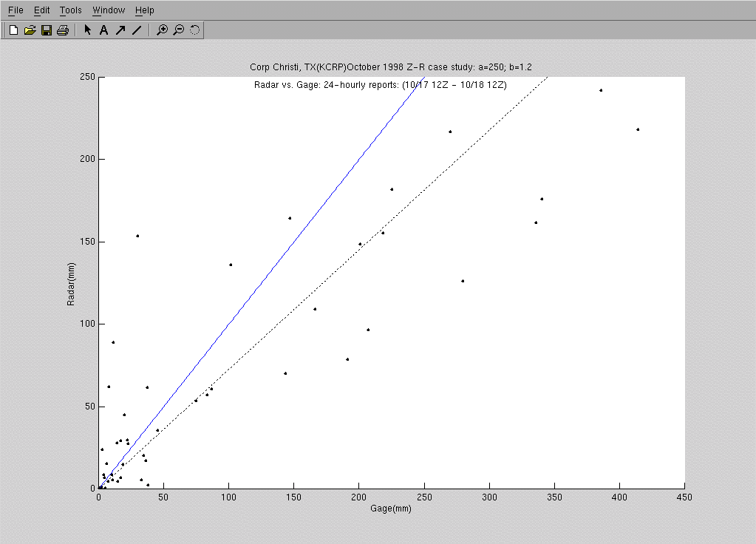Click the x-axis tick label 400

coord(619,497)
